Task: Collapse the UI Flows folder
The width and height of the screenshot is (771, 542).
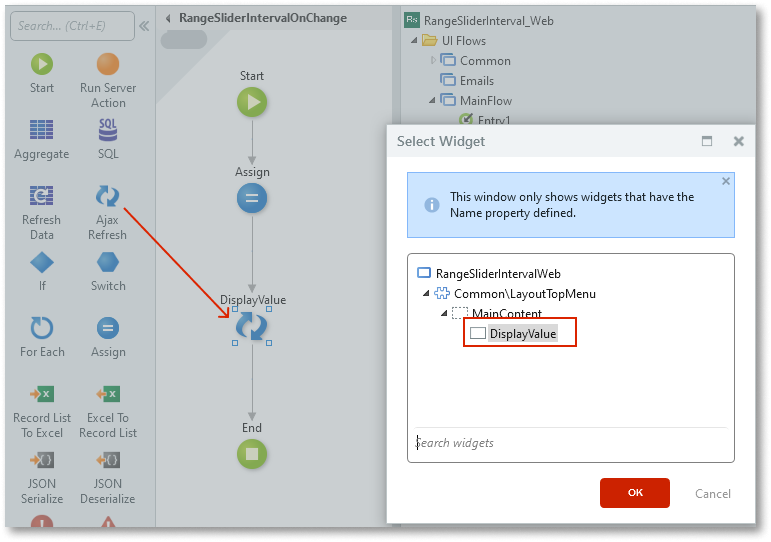Action: point(414,41)
